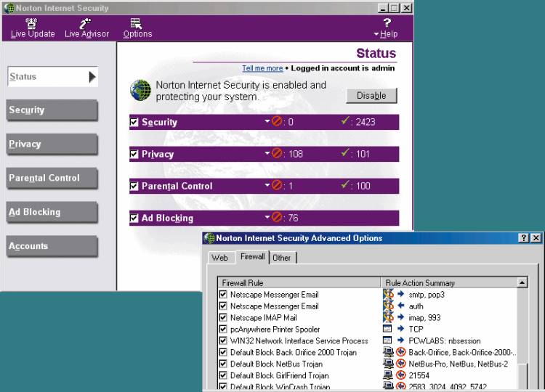
Task: Open the Privacy sidebar section
Action: click(52, 144)
